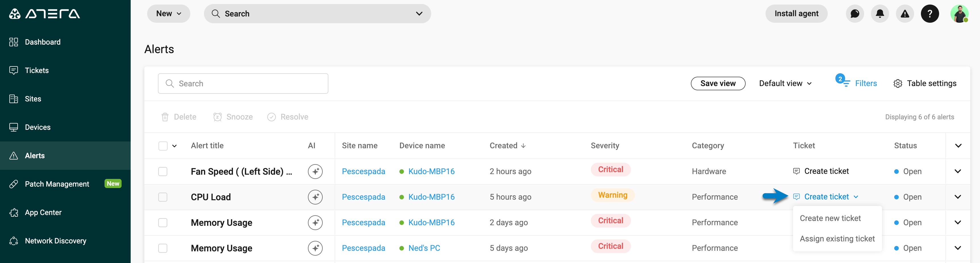Click the New badge on Patch Management
The height and width of the screenshot is (263, 980).
click(x=113, y=184)
